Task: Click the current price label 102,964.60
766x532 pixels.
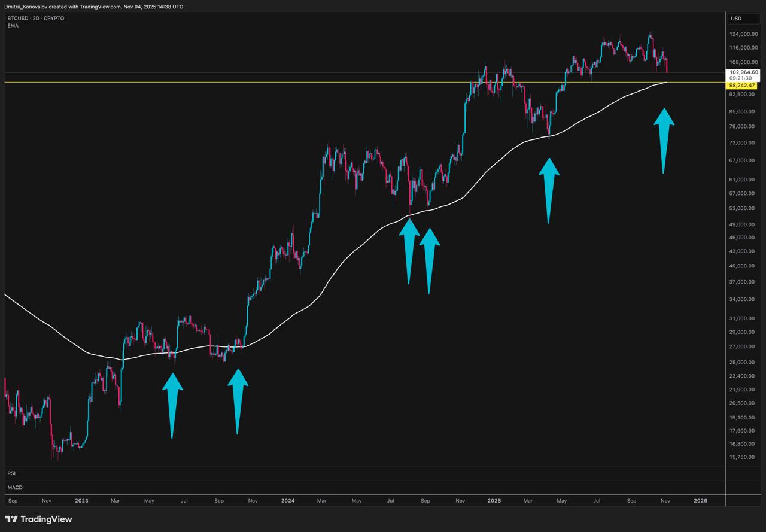Action: (744, 72)
